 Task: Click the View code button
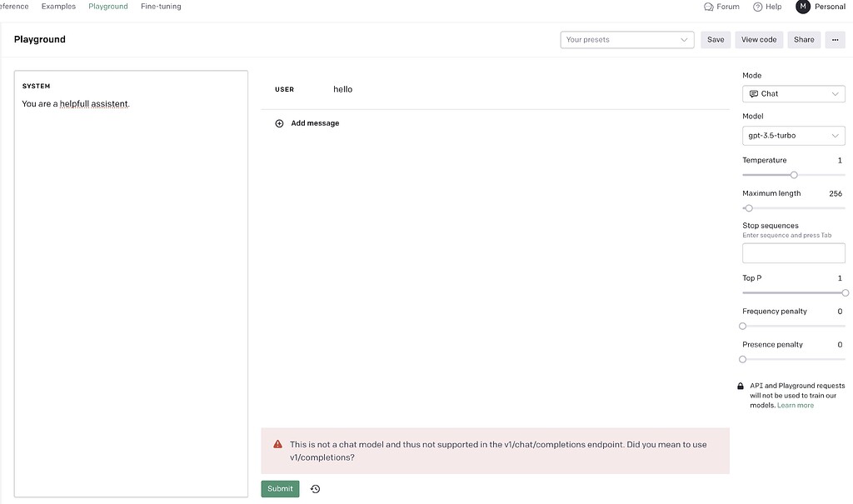(x=758, y=39)
